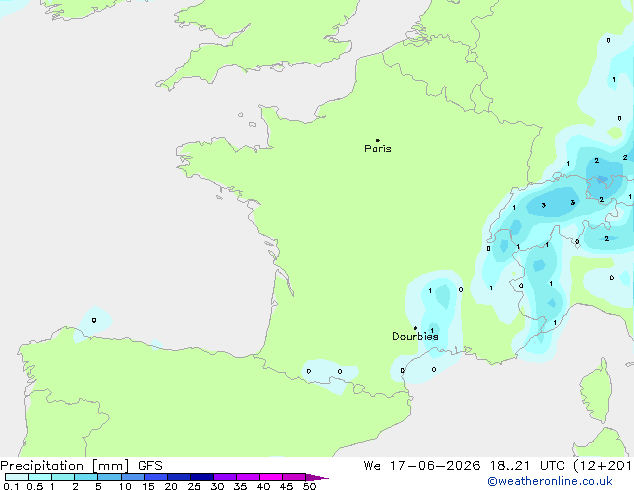Screen dimensions: 634x490
Task: Select the 25–30 mm dark blue legend box
Action: 202,477
